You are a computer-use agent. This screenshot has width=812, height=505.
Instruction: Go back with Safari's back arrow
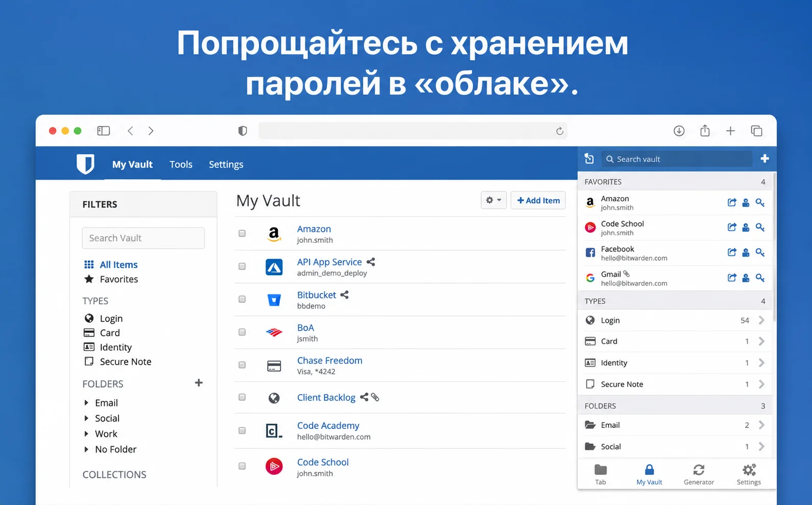coord(130,131)
